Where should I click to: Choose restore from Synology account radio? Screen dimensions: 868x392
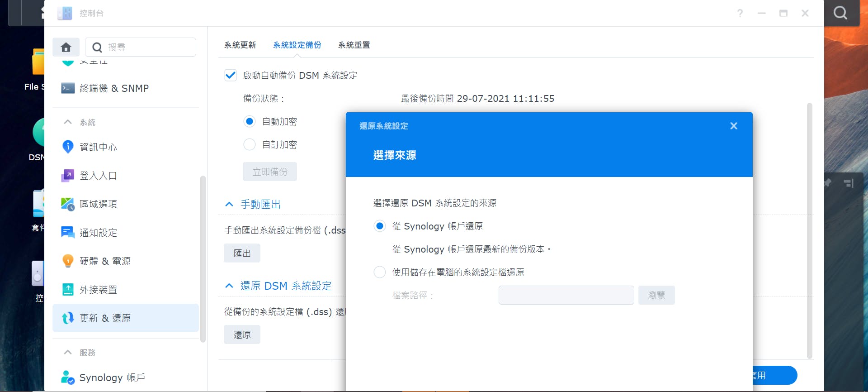380,226
